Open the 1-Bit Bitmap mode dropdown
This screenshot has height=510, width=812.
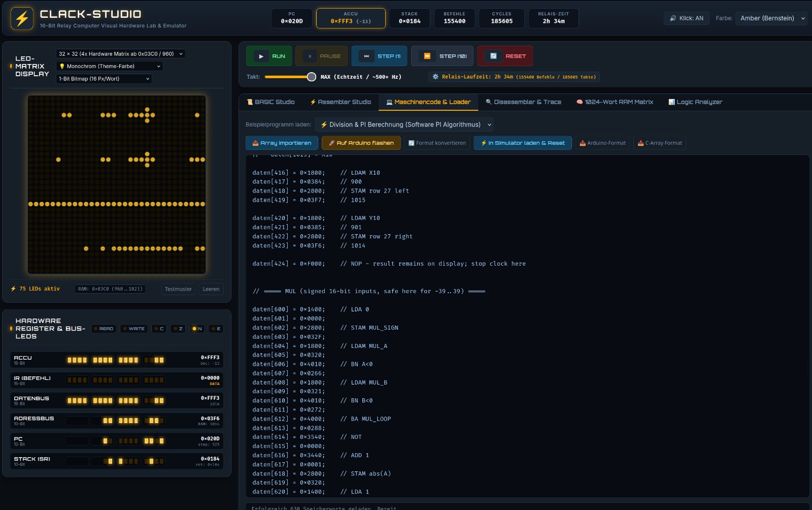[104, 79]
